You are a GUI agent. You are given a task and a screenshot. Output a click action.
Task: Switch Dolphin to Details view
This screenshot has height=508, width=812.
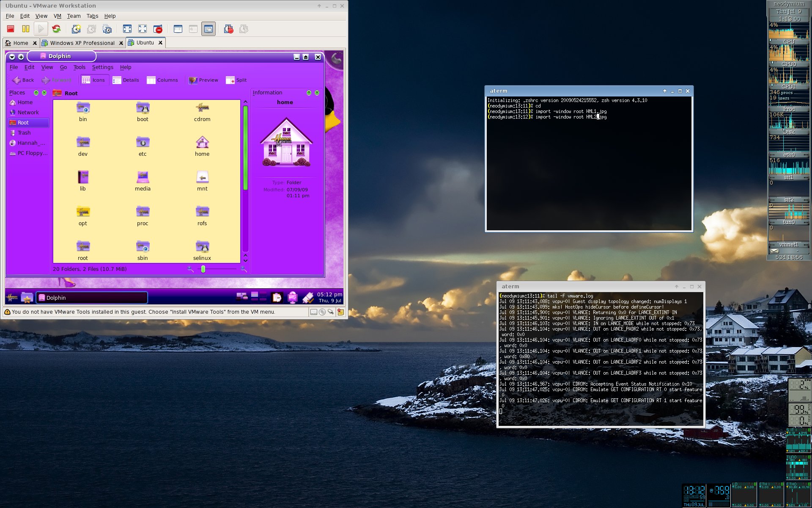point(126,80)
